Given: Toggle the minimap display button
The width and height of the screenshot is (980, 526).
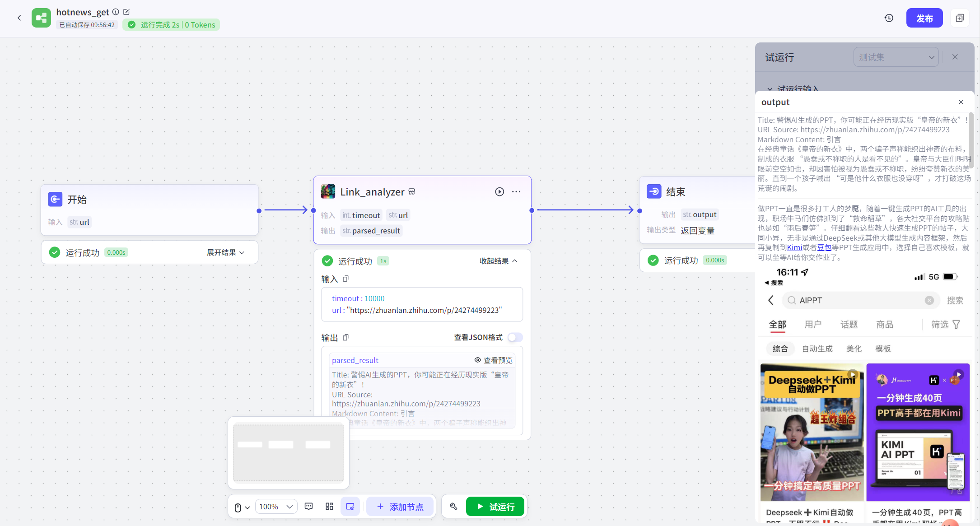Looking at the screenshot, I should [350, 507].
